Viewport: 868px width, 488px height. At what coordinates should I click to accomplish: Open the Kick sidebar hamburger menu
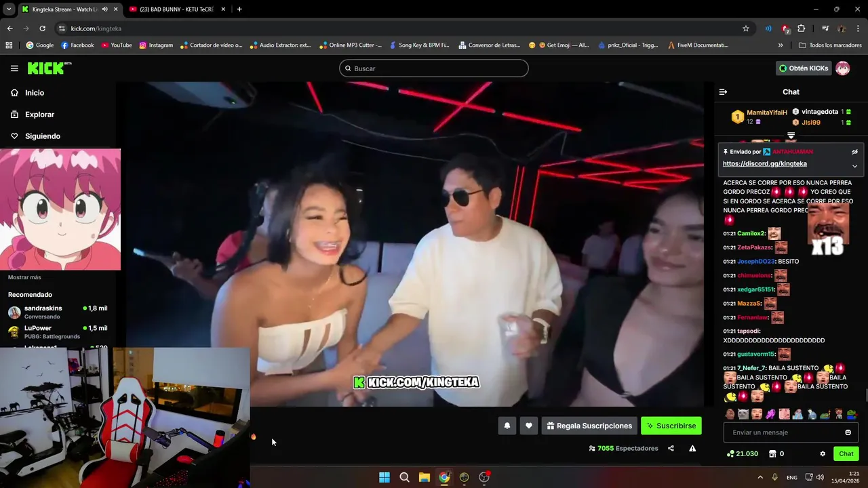14,68
